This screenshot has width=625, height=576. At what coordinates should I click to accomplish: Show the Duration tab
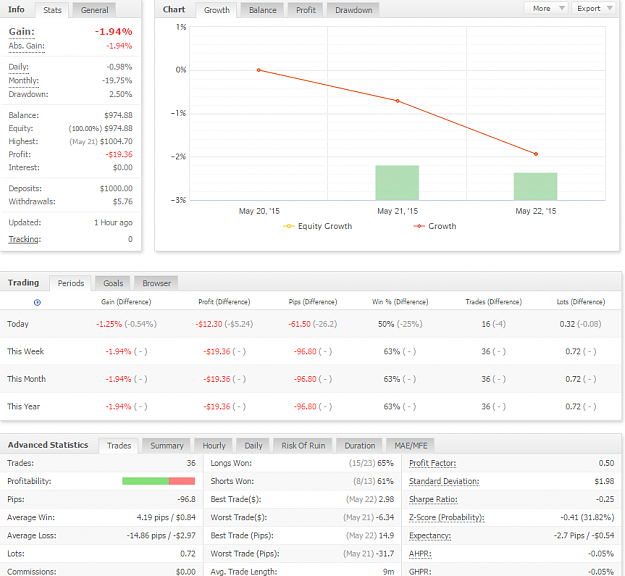[x=360, y=445]
